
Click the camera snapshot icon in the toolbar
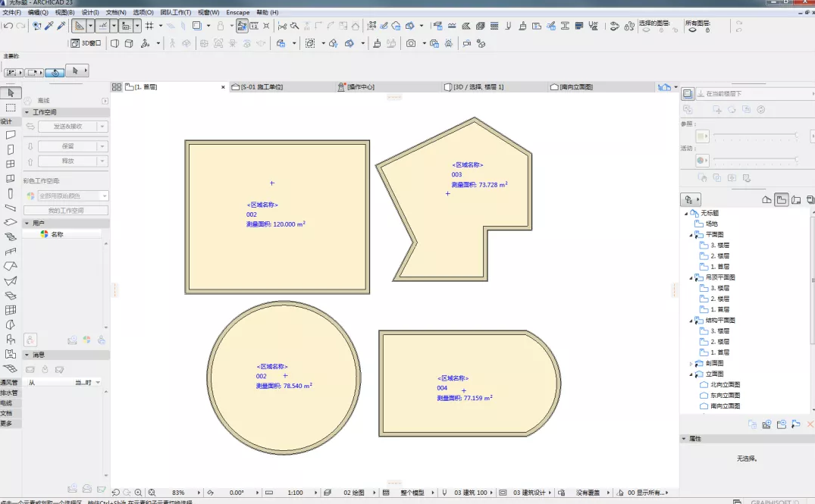[x=411, y=43]
